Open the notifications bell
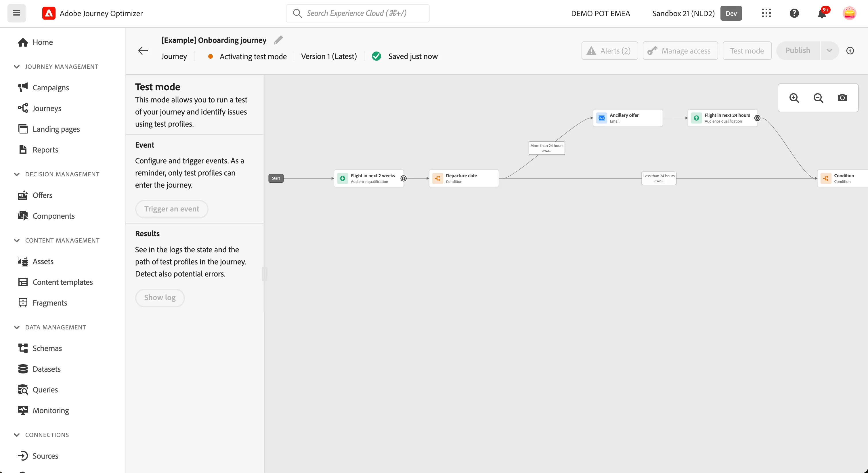Image resolution: width=868 pixels, height=473 pixels. 822,14
